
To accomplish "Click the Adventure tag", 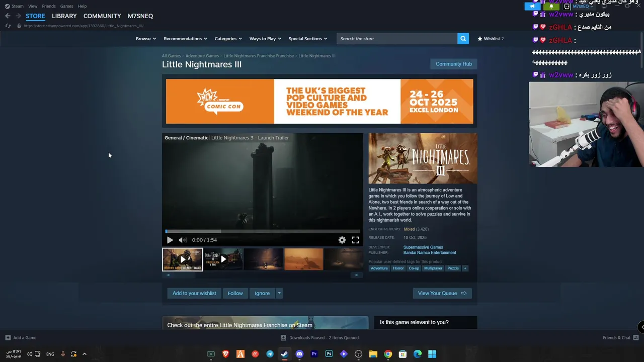I will pos(379,268).
